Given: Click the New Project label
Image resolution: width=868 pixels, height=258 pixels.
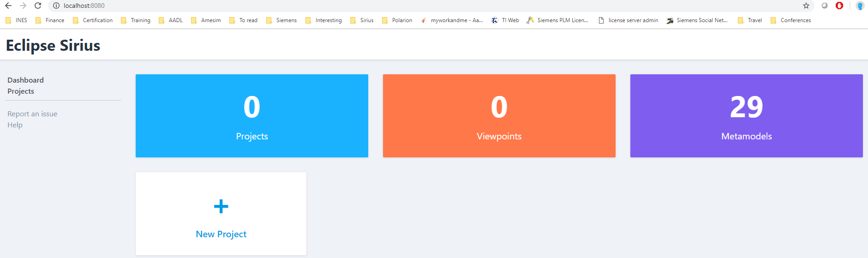Looking at the screenshot, I should click(221, 234).
